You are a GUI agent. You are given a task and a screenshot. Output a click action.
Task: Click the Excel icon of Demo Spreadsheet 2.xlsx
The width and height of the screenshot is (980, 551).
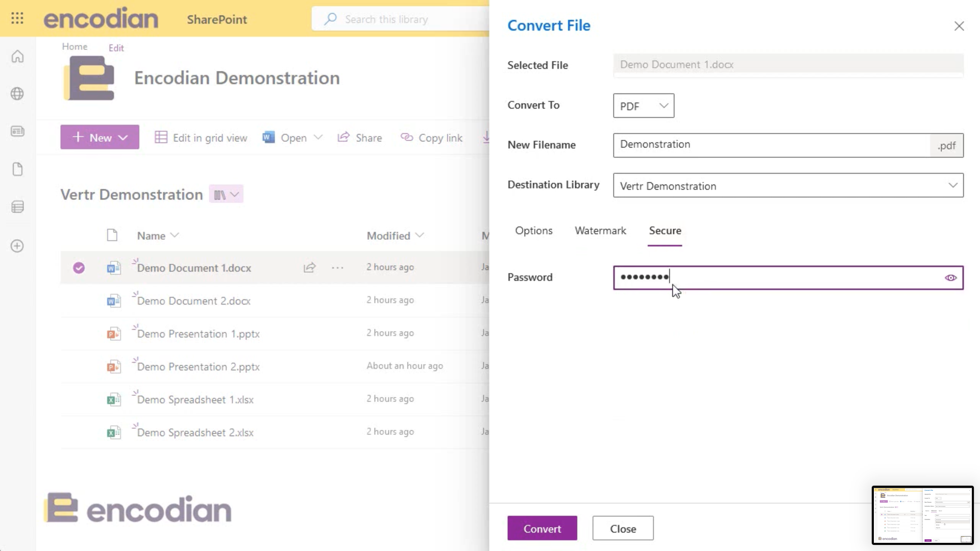(x=113, y=433)
